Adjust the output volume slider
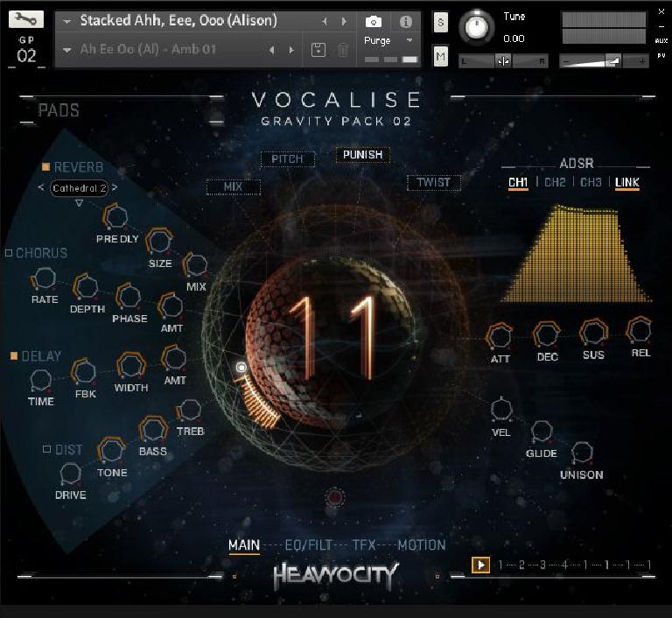The height and width of the screenshot is (618, 672). click(x=604, y=61)
